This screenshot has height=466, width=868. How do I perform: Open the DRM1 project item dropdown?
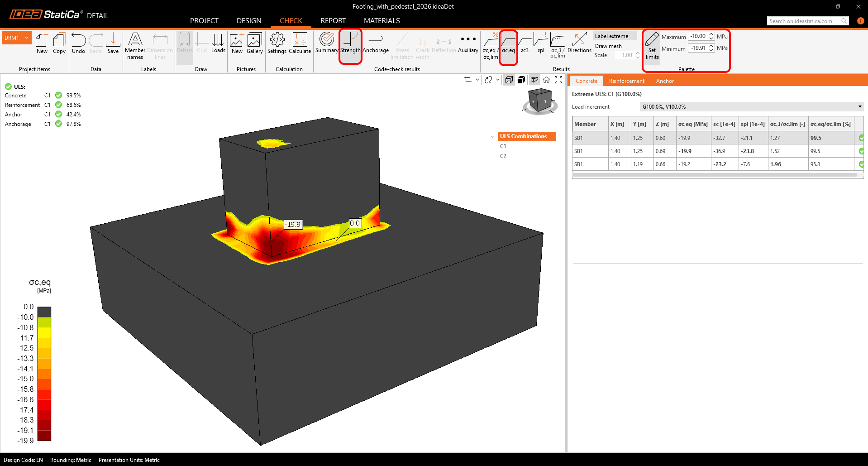coord(27,38)
